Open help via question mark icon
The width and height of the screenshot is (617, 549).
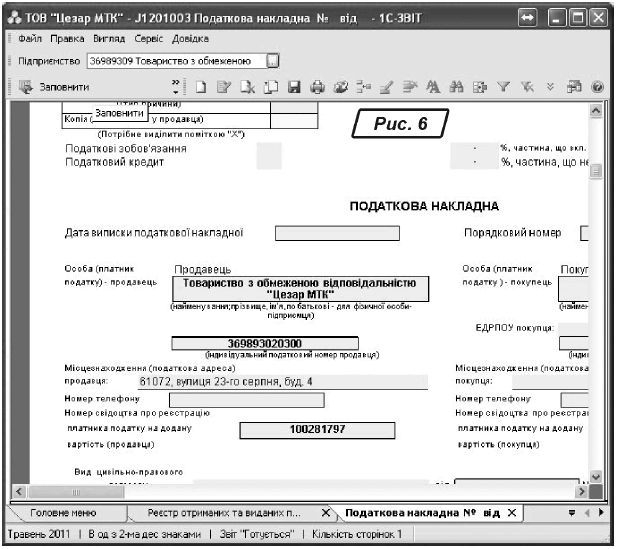point(598,87)
